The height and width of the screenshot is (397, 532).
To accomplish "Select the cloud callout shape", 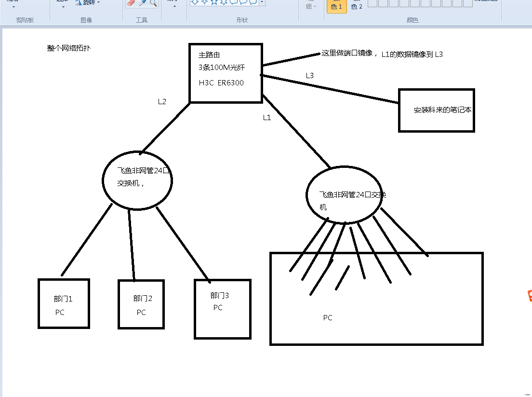I will click(x=252, y=3).
